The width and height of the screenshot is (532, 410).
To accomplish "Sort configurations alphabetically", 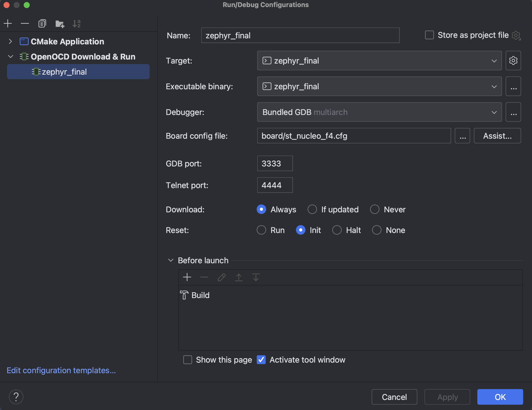I will tap(76, 23).
